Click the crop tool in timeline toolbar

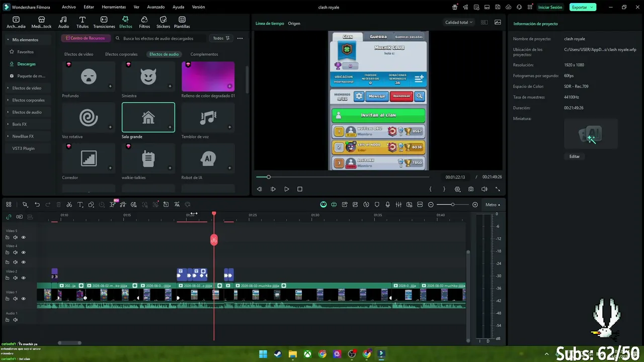pos(91,205)
